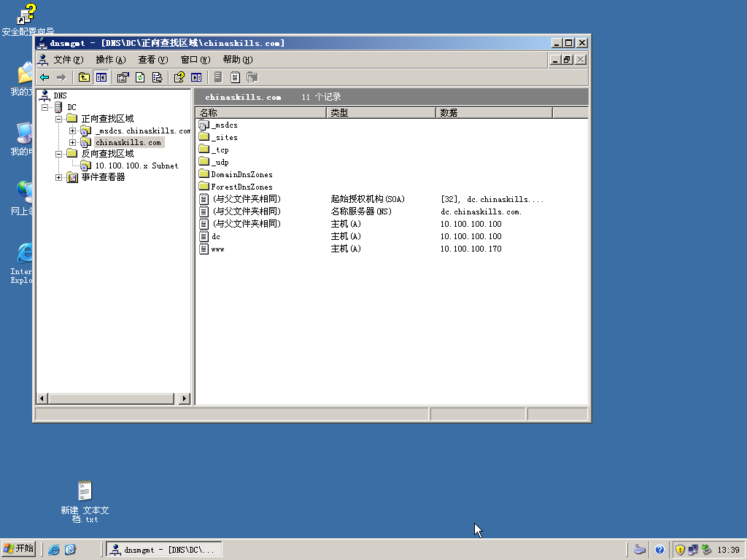Image resolution: width=747 pixels, height=560 pixels.
Task: Launch Internet Explorer from quick launch
Action: click(x=54, y=550)
